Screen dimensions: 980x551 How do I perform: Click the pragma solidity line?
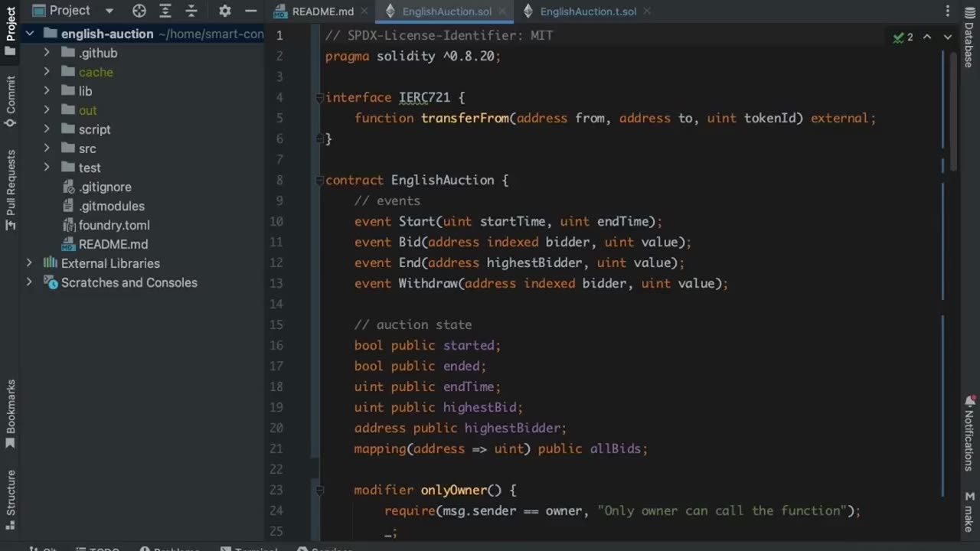point(413,56)
